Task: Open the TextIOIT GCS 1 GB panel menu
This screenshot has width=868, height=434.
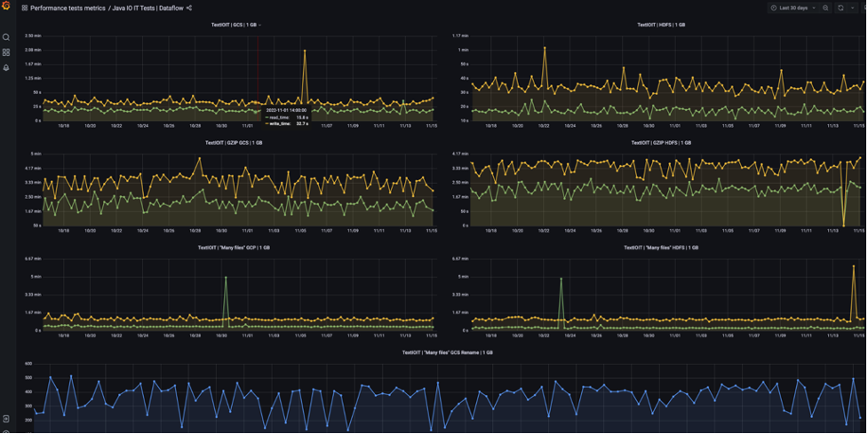Action: click(x=259, y=25)
